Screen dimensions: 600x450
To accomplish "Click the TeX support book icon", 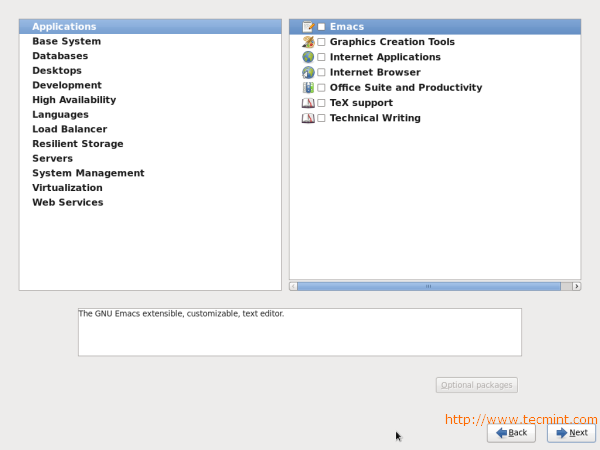I will 308,103.
